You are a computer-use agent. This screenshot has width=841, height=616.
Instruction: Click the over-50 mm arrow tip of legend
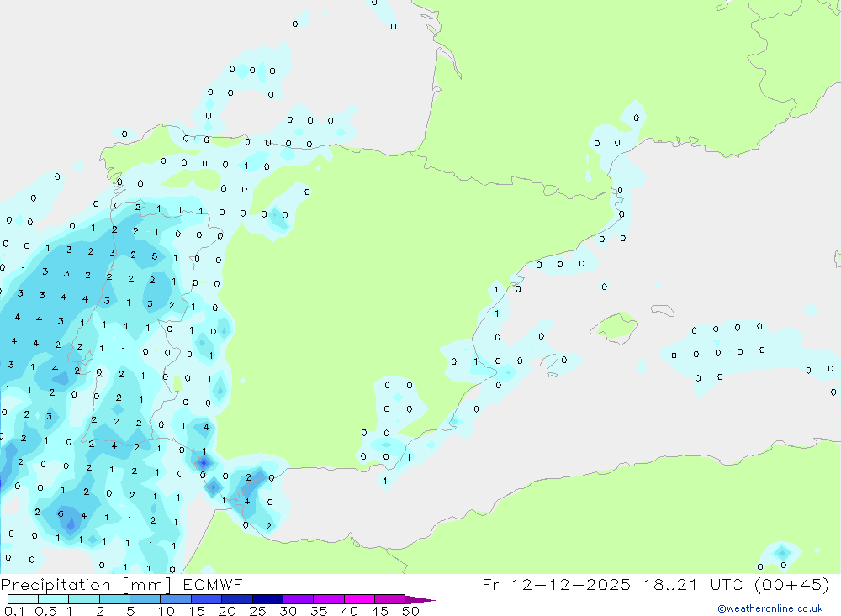pyautogui.click(x=420, y=600)
